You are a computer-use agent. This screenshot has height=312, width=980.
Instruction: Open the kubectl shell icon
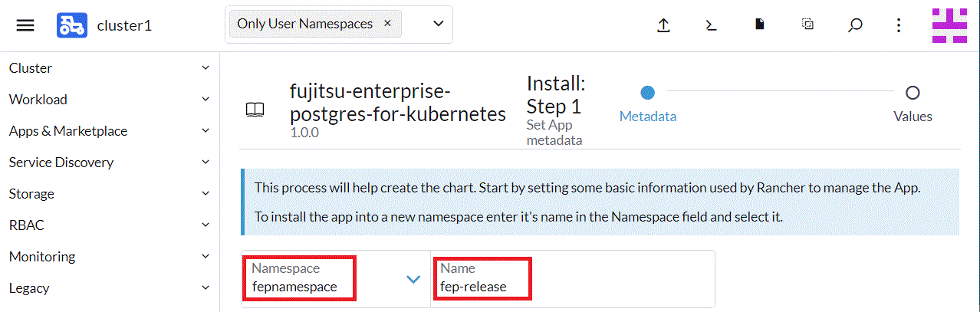click(x=712, y=25)
